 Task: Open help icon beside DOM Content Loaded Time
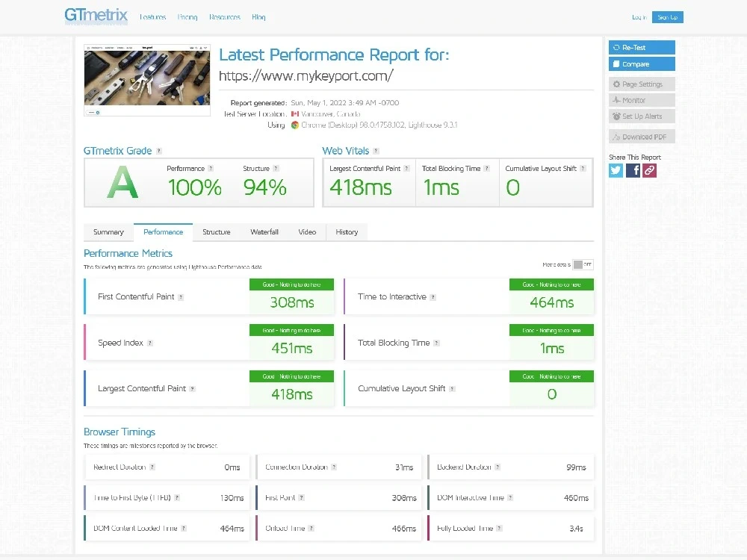point(184,528)
